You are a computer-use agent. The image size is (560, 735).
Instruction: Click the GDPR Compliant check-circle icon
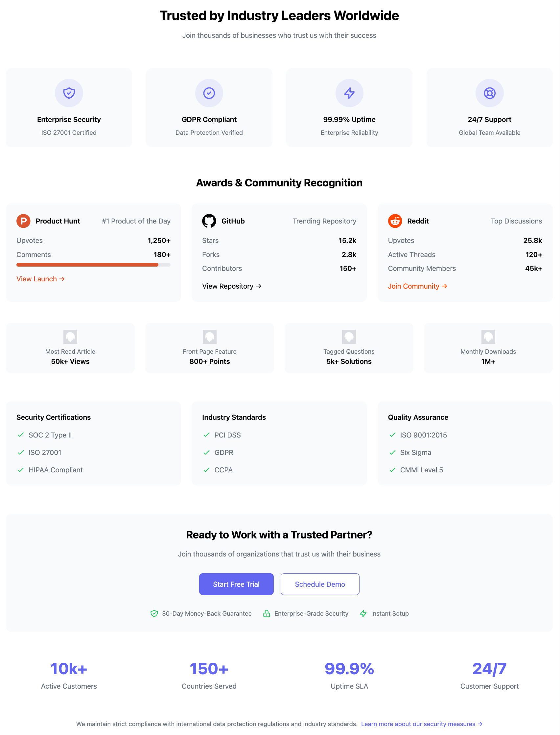[x=209, y=93]
